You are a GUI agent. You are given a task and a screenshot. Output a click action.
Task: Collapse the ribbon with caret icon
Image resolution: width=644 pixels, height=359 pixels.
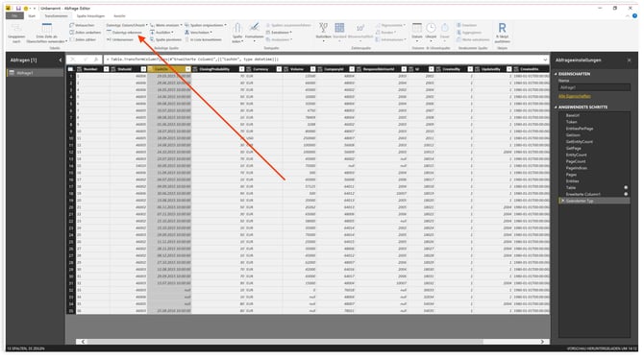627,16
